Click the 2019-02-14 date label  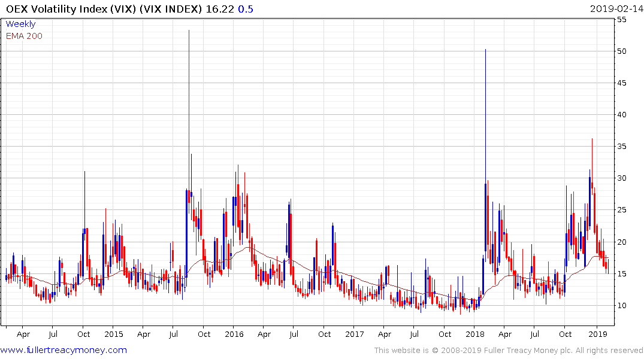(616, 8)
